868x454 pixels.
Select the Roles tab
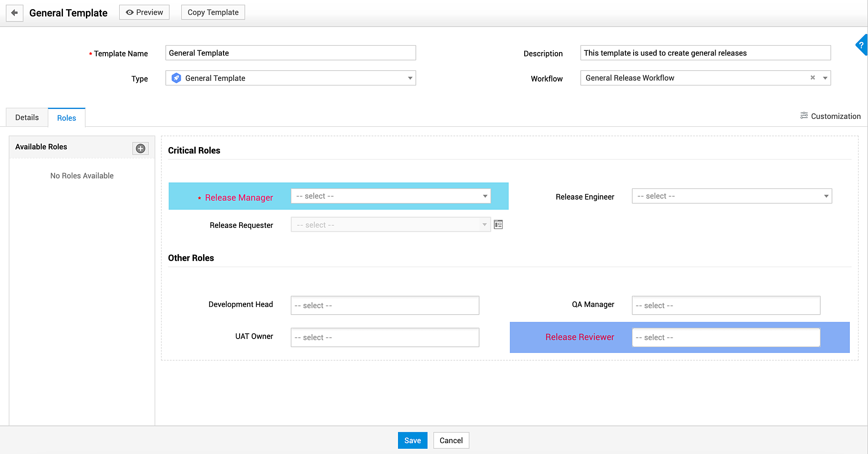pos(66,118)
